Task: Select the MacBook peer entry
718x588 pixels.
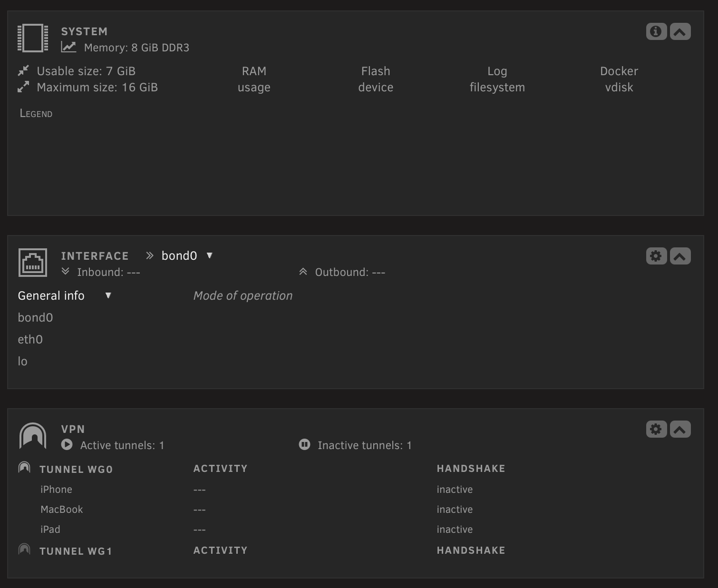Action: [62, 510]
